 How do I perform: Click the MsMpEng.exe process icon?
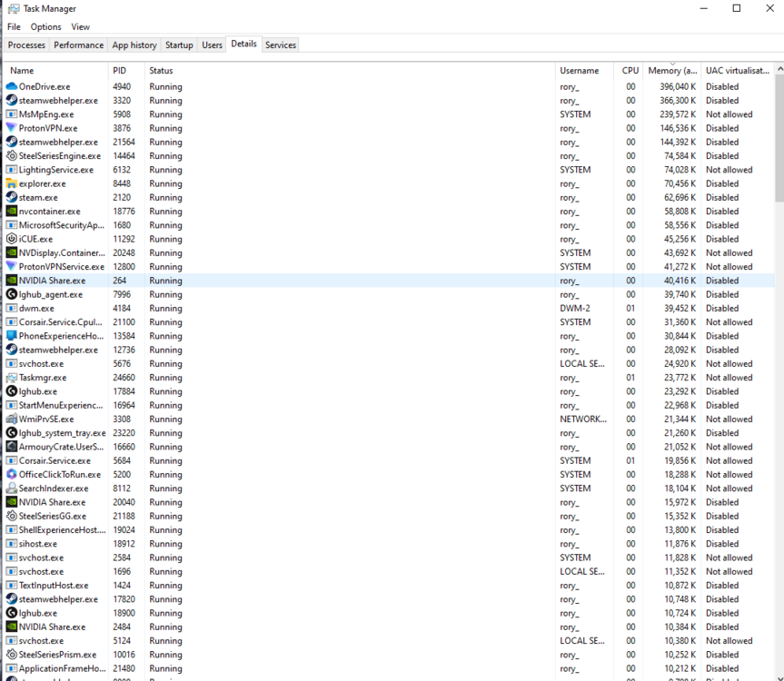tap(12, 114)
